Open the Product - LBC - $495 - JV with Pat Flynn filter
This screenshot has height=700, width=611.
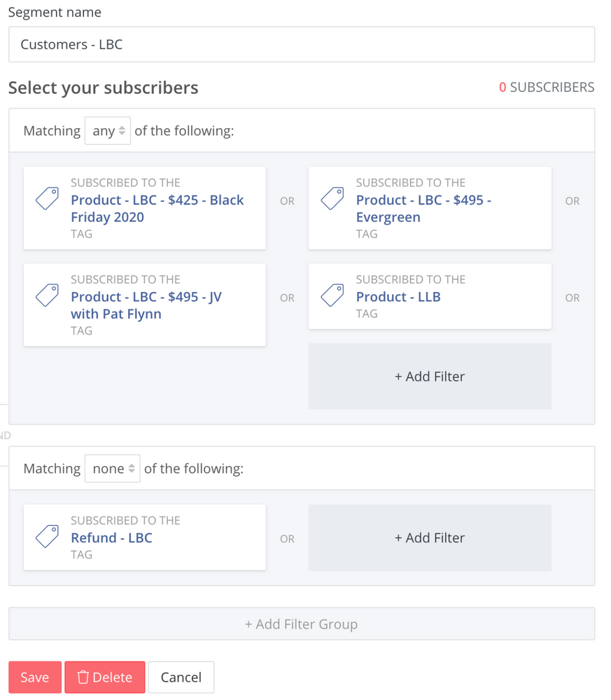click(x=145, y=305)
